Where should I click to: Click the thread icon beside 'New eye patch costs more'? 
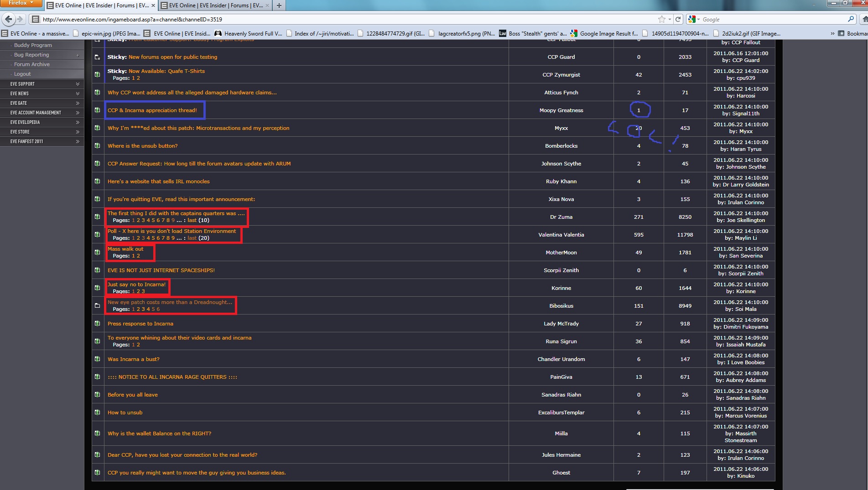point(97,305)
